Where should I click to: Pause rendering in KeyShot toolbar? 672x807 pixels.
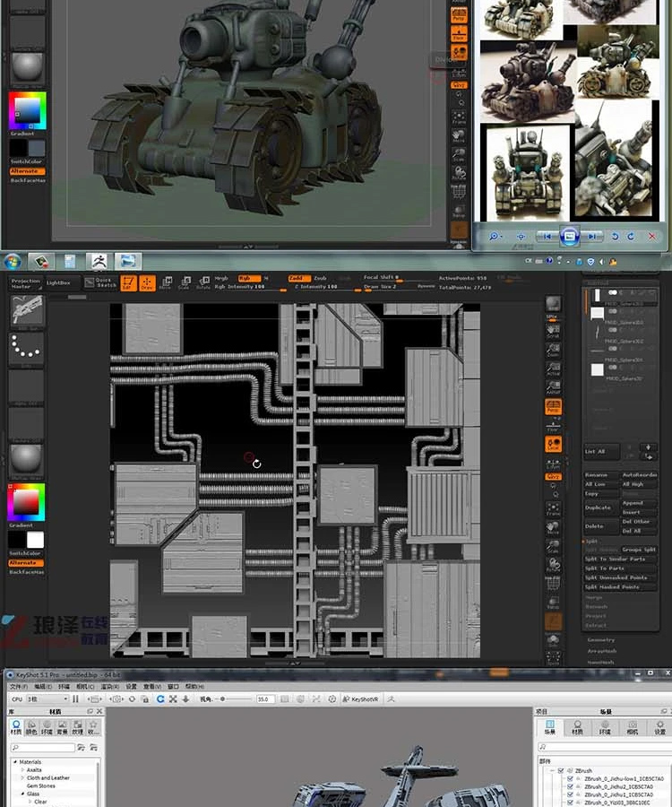pyautogui.click(x=75, y=699)
